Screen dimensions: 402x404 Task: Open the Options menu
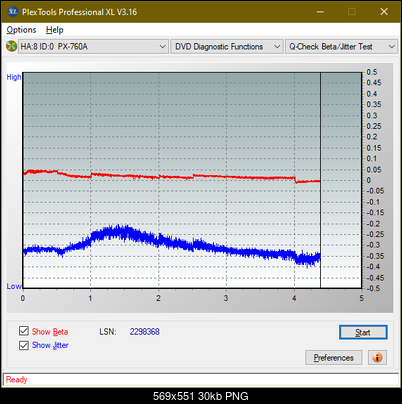21,30
